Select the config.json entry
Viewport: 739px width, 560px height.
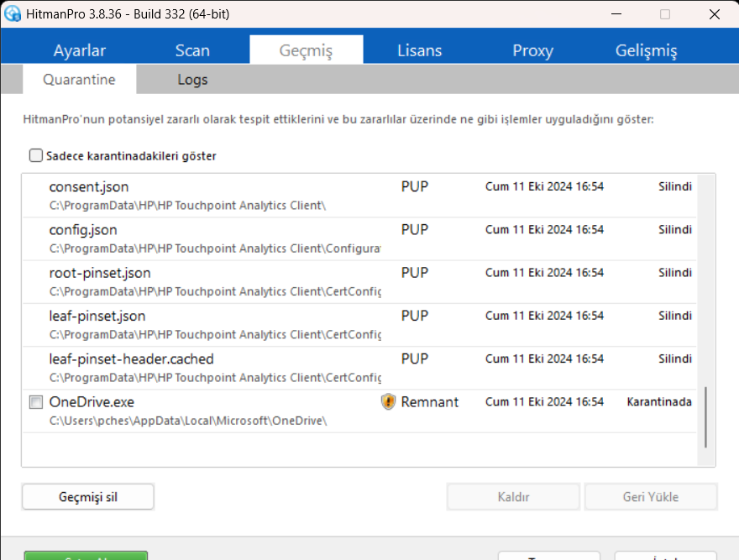359,239
